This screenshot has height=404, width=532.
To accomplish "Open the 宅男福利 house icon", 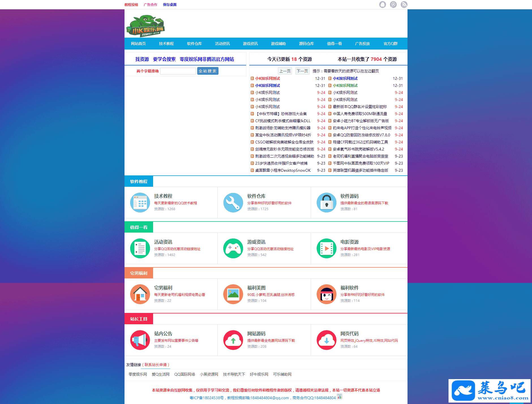I will click(x=140, y=294).
